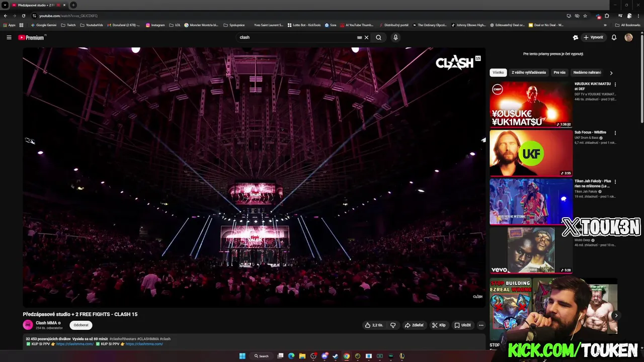Viewport: 644px width, 362px height.
Task: Reload the page with refresh icon
Action: [x=24, y=16]
